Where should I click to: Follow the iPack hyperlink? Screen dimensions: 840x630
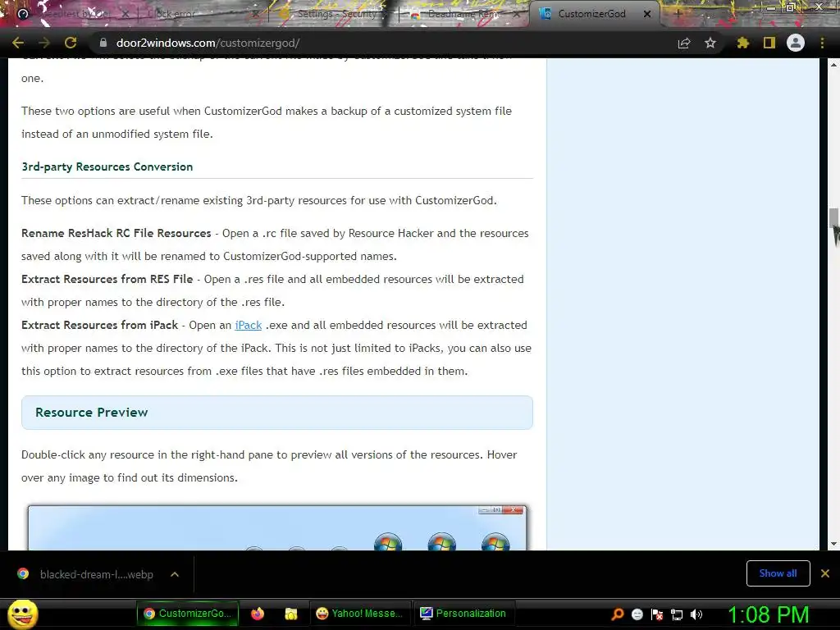(x=248, y=325)
